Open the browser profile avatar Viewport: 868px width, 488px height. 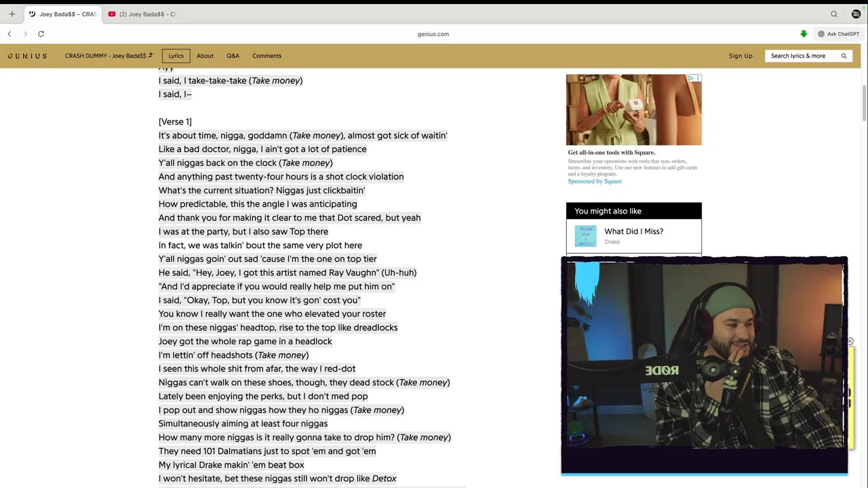coord(856,14)
